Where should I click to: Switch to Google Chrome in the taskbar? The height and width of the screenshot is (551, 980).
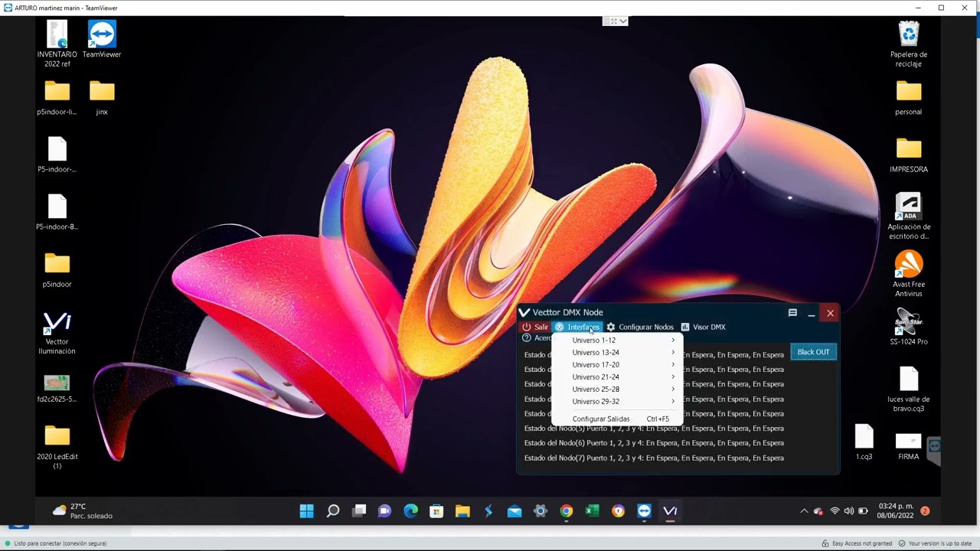(567, 511)
